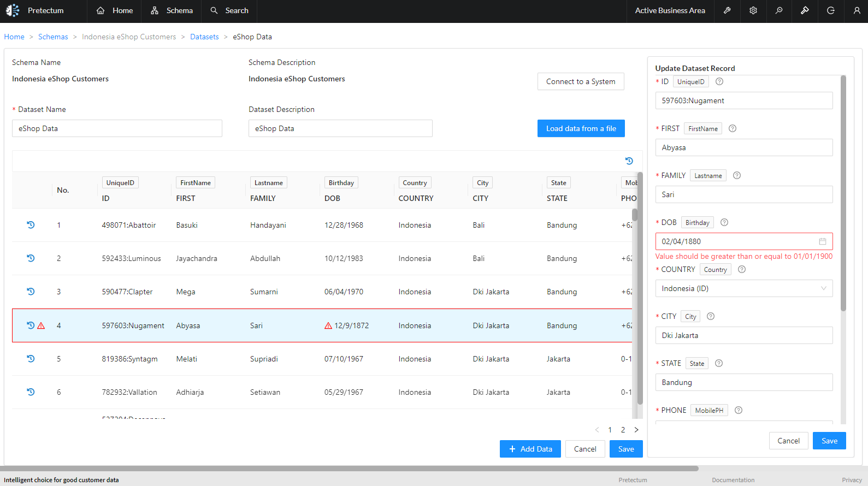This screenshot has height=486, width=868.
Task: Save the Update Dataset Record panel
Action: (x=829, y=441)
